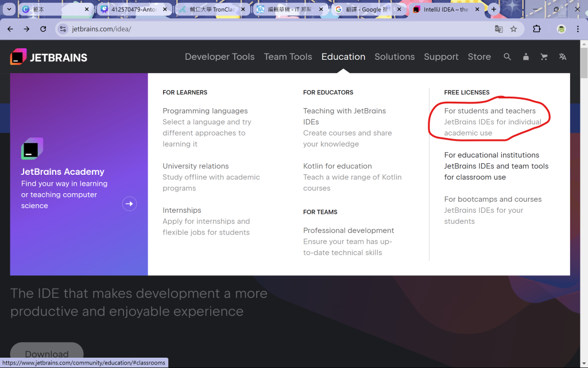Open For students and teachers link
The height and width of the screenshot is (368, 588).
click(490, 111)
